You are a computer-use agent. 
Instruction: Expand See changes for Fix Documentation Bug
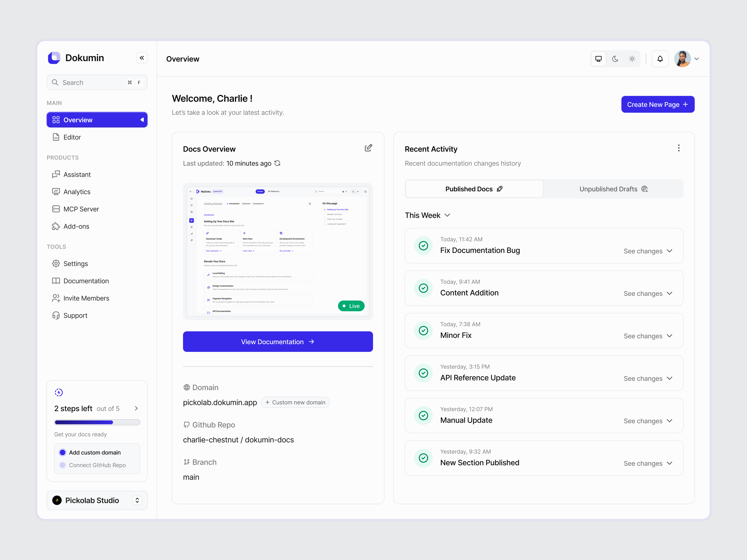pos(648,251)
